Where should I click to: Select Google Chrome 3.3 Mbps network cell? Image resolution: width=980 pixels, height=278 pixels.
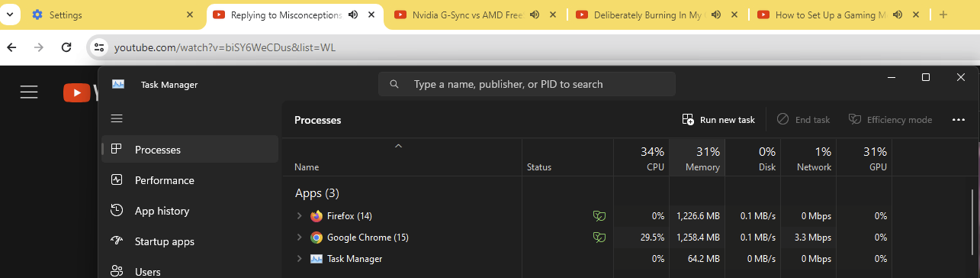click(x=808, y=238)
